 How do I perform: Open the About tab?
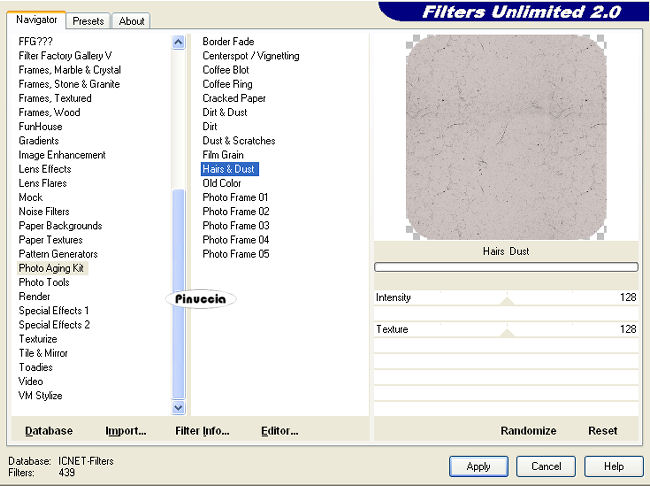tap(131, 20)
